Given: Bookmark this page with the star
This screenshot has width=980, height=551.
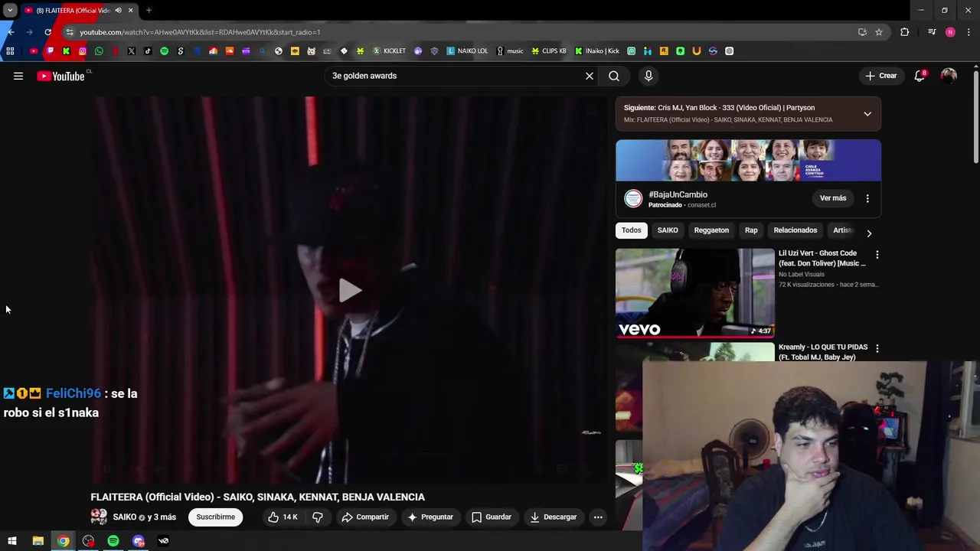Looking at the screenshot, I should 879,32.
